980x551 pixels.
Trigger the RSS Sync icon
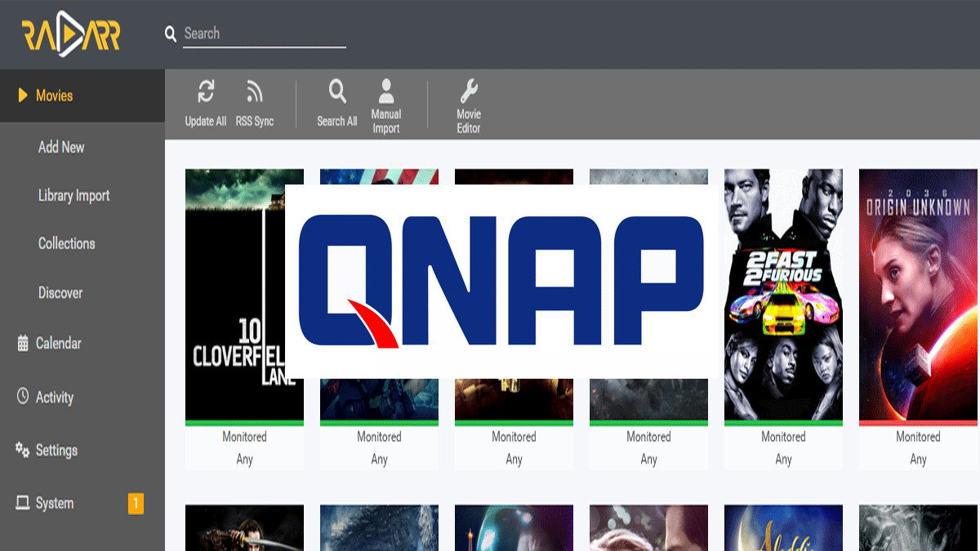(254, 92)
